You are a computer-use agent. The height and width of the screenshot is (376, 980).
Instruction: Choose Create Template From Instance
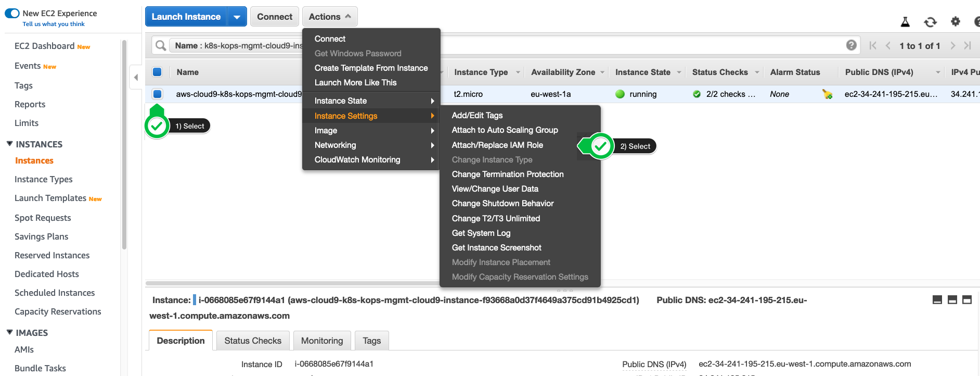point(371,68)
